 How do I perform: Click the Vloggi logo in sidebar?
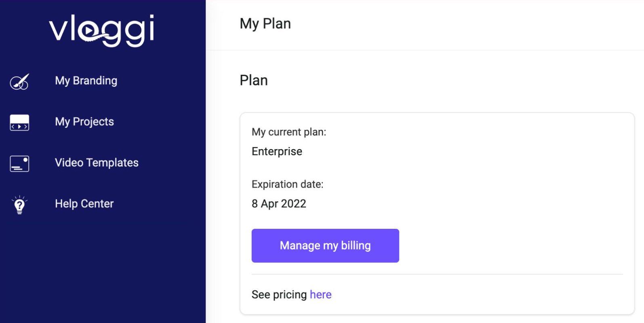point(102,30)
